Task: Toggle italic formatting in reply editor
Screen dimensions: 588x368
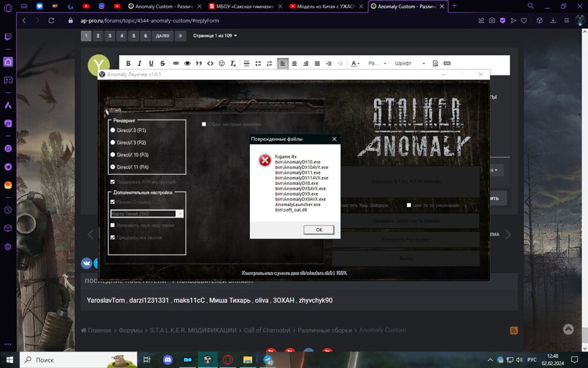Action: (140, 64)
